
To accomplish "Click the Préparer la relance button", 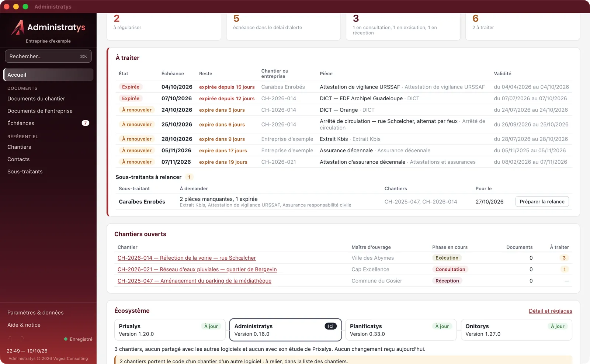I will point(542,201).
